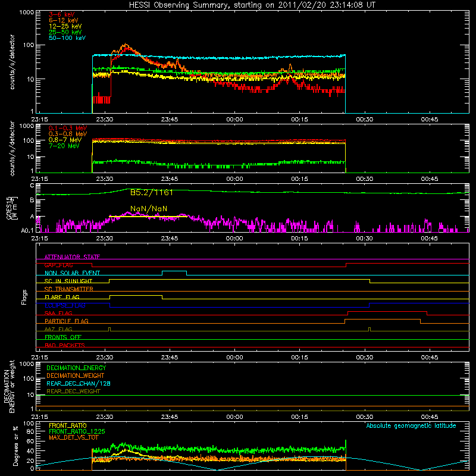This screenshot has width=476, height=476.
Task: Click the ECLIPSE_FLAG label
Action: [x=65, y=305]
